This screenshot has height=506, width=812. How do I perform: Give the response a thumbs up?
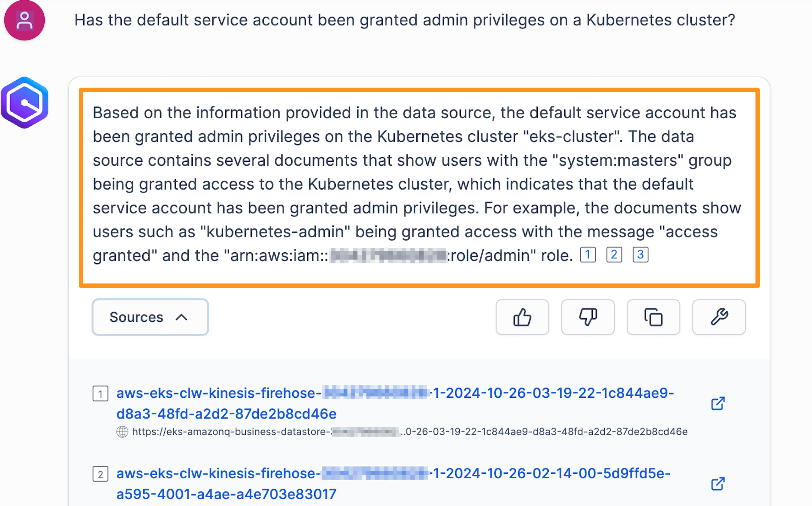pos(522,317)
